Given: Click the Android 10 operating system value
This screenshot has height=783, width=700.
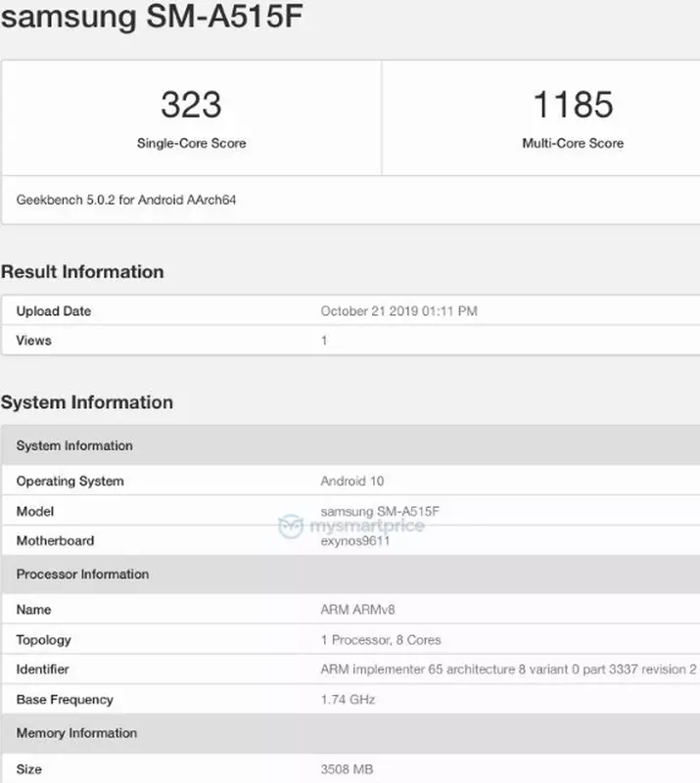Looking at the screenshot, I should pyautogui.click(x=353, y=482).
